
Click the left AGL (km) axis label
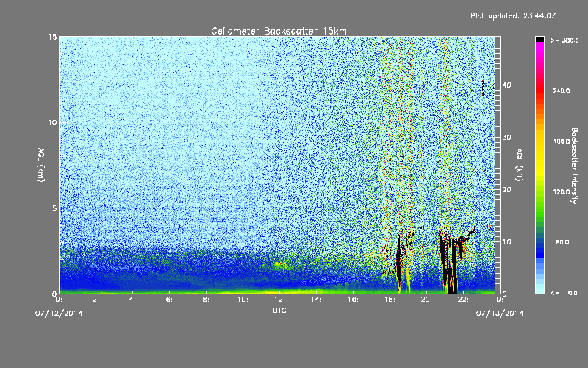[41, 165]
